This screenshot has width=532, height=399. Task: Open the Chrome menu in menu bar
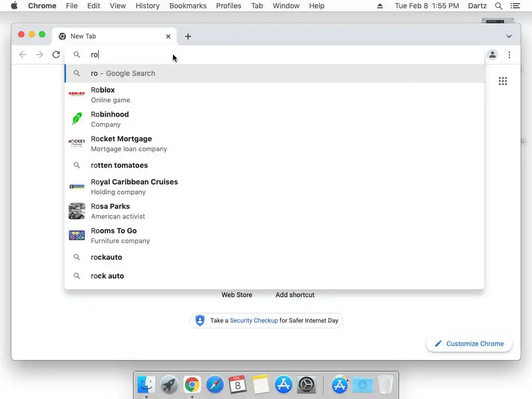pyautogui.click(x=42, y=6)
